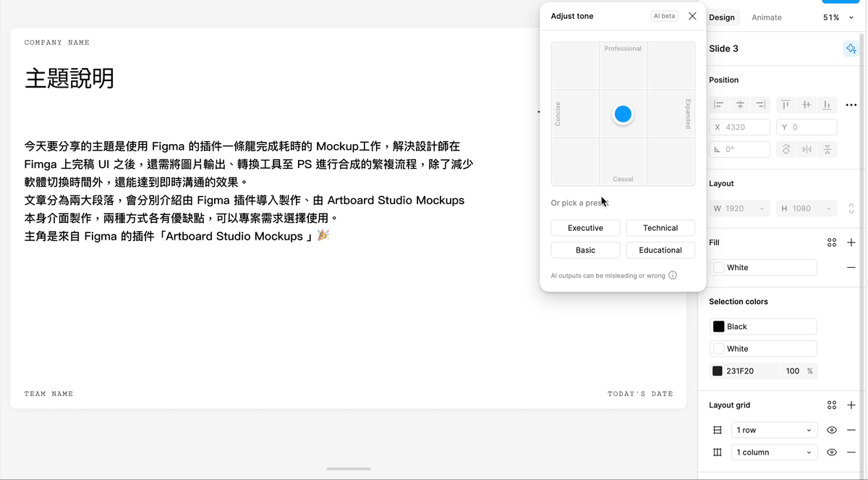The image size is (868, 480).
Task: Click the flip horizontal icon
Action: [x=807, y=150]
